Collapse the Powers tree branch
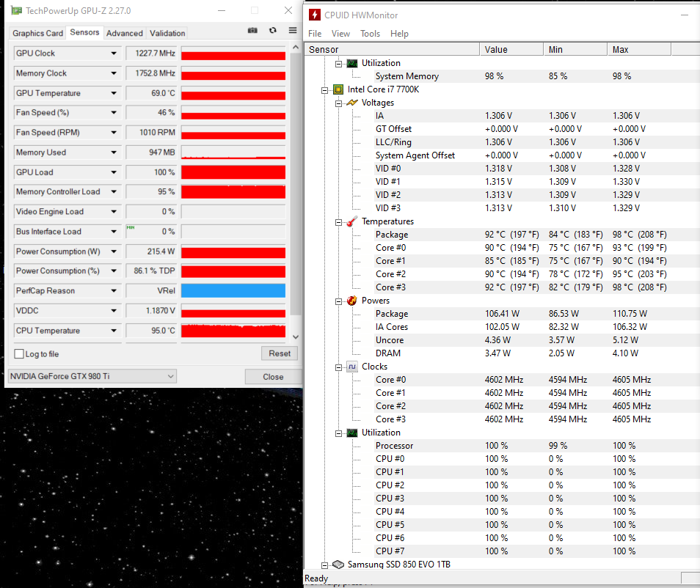The height and width of the screenshot is (588, 700). click(338, 301)
